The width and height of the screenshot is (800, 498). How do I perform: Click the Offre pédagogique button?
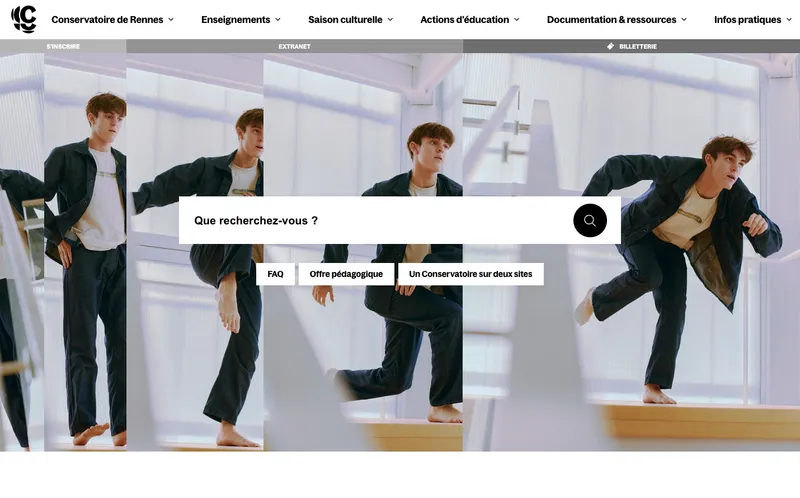346,274
